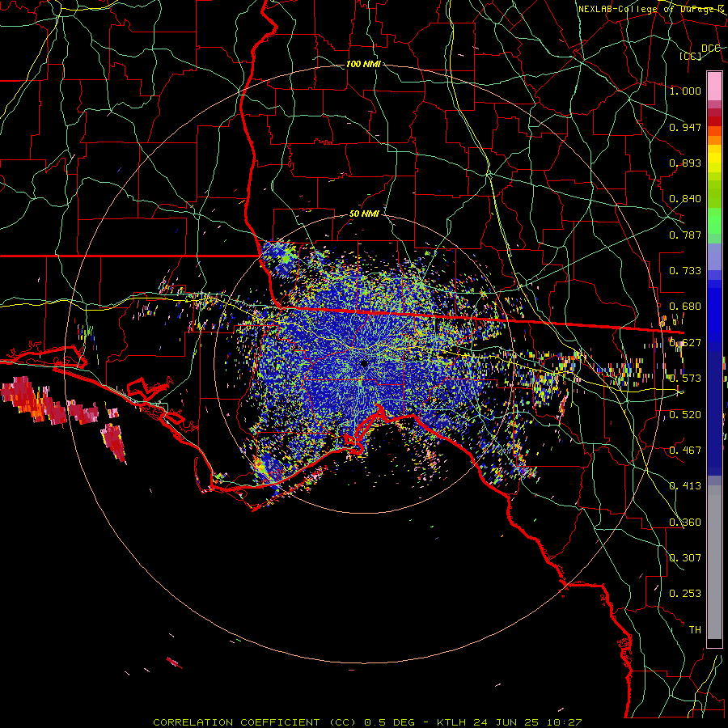The image size is (728, 728).
Task: Select the 0.520 scale label
Action: click(685, 415)
